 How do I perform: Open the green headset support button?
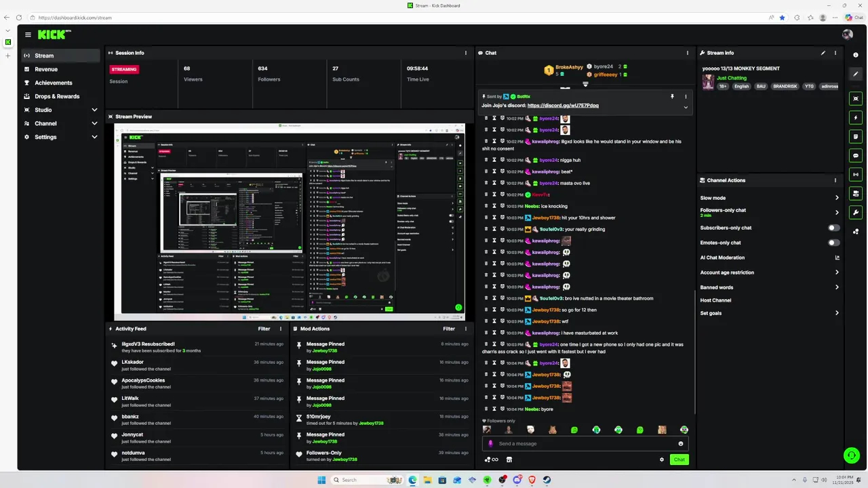850,455
